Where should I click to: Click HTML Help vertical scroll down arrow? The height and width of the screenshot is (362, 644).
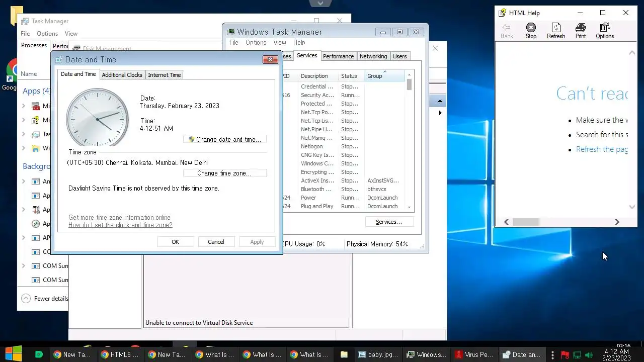[632, 207]
